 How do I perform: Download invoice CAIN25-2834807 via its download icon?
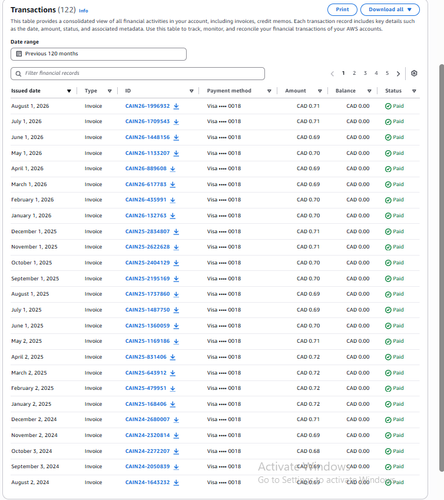tap(176, 232)
